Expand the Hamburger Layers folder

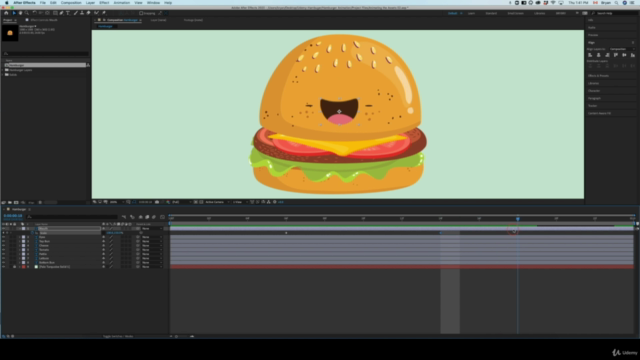pyautogui.click(x=3, y=70)
